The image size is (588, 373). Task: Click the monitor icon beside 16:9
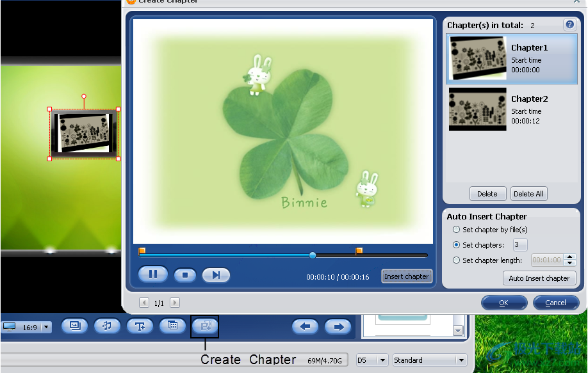(10, 326)
